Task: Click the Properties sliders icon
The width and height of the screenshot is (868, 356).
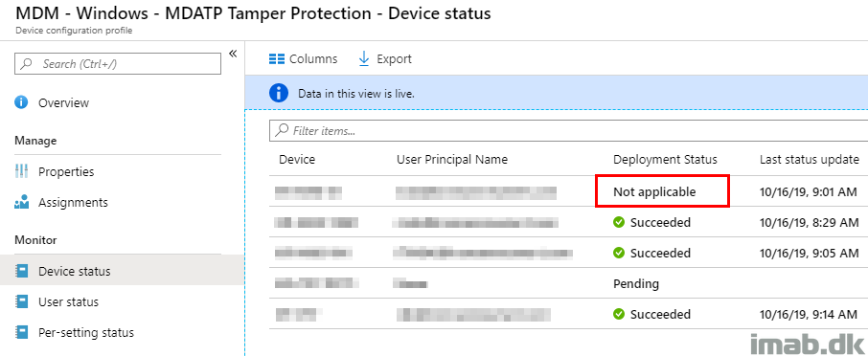Action: click(21, 172)
